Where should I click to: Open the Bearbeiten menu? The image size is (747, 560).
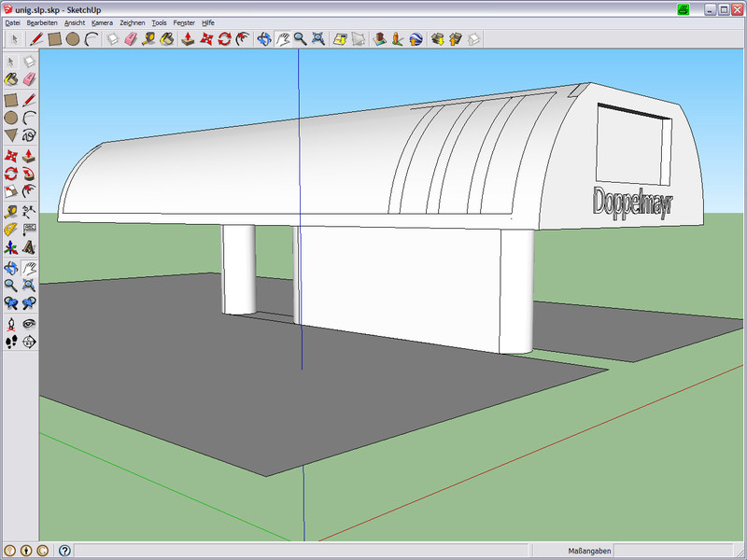pos(42,22)
